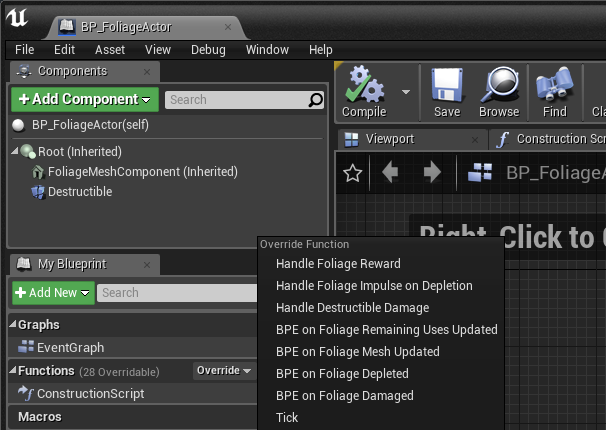
Task: Switch to the Viewport tab
Action: coord(389,139)
